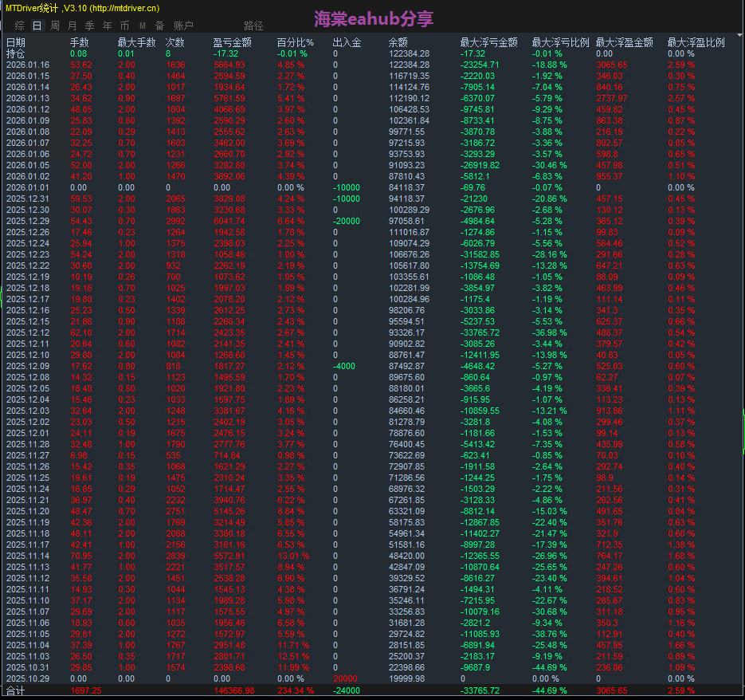Click the 盈亏金额 column header
This screenshot has width=745, height=700.
(233, 42)
